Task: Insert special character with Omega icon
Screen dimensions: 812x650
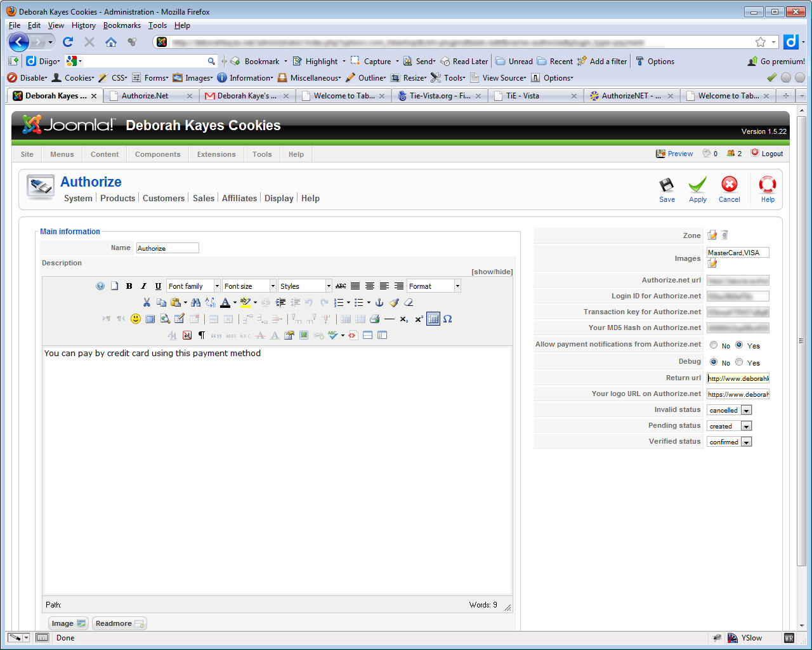Action: pos(448,319)
